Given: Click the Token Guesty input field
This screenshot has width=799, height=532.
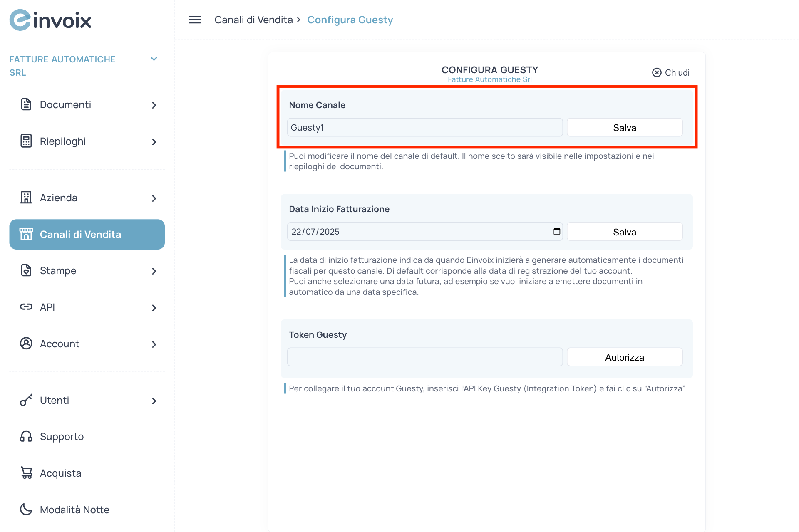Looking at the screenshot, I should (x=424, y=357).
